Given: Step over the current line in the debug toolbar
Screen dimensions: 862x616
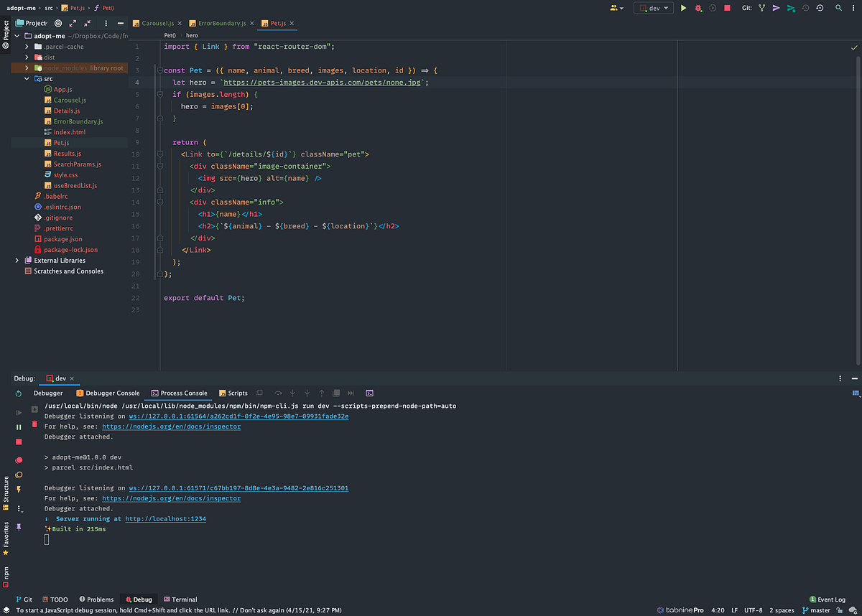Looking at the screenshot, I should point(279,393).
